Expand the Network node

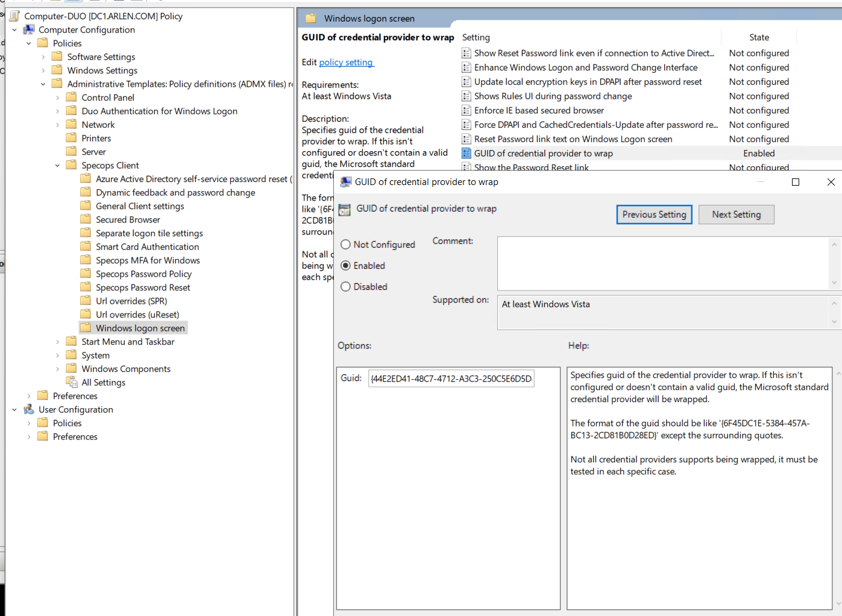(58, 125)
